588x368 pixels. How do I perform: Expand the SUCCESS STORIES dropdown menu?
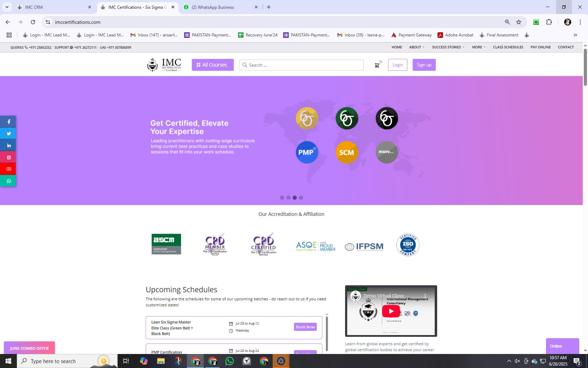[x=448, y=47]
